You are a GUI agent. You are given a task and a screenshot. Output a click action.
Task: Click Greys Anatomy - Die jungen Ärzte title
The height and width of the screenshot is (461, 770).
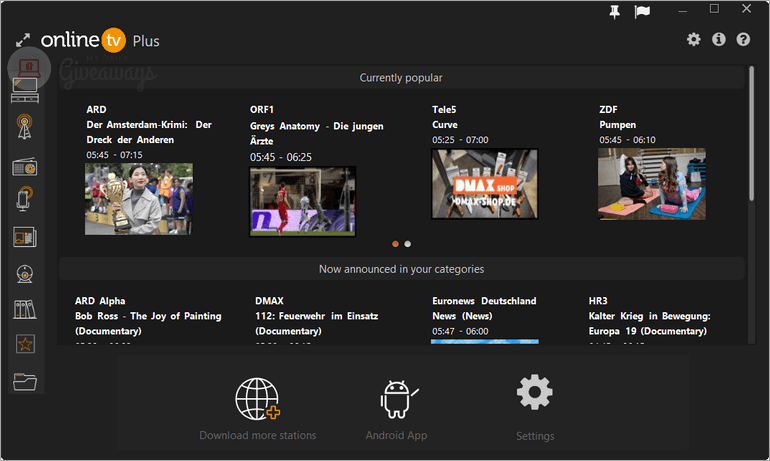click(317, 134)
